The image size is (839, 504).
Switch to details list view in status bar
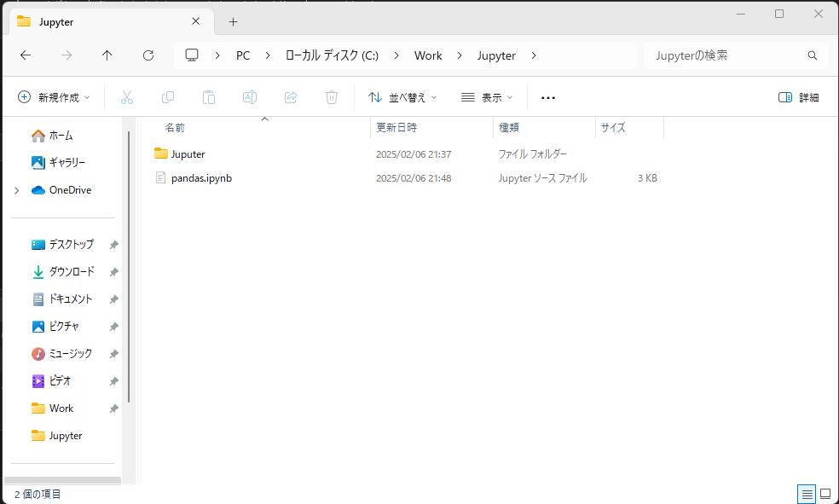(806, 494)
